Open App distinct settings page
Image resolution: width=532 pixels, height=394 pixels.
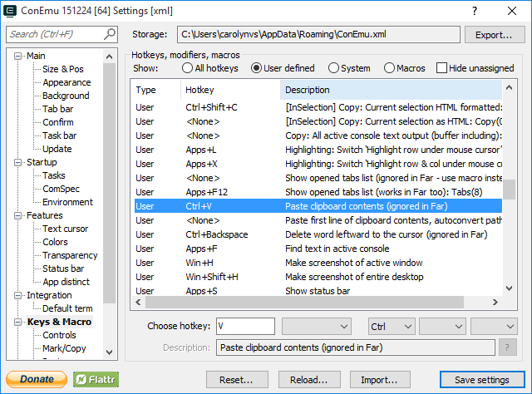(66, 282)
